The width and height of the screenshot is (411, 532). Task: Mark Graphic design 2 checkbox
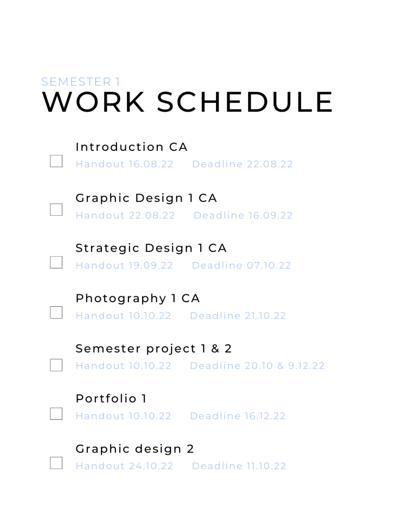click(56, 463)
